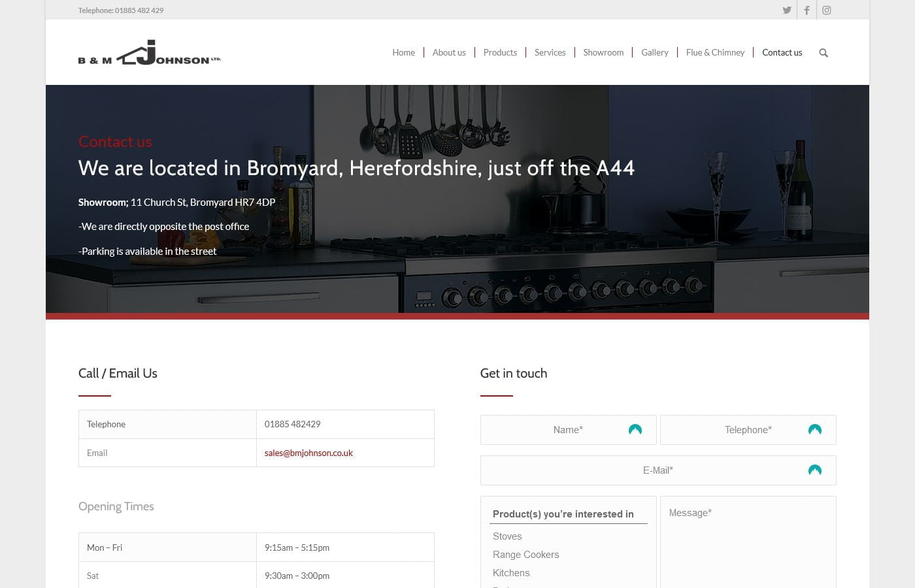This screenshot has width=915, height=588.
Task: Click the autofill icon in Name field
Action: [x=635, y=429]
